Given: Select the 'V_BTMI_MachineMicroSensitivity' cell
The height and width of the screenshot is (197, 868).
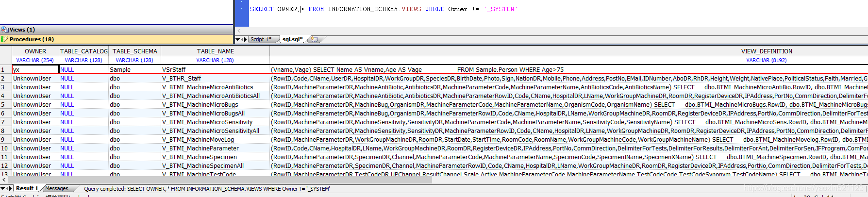Looking at the screenshot, I should (215, 122).
